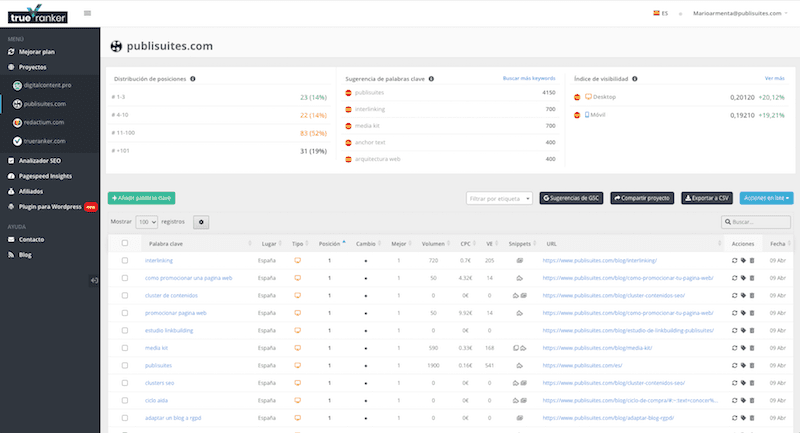
Task: Click Spanish flag next to anchor text suggestion
Action: click(348, 143)
